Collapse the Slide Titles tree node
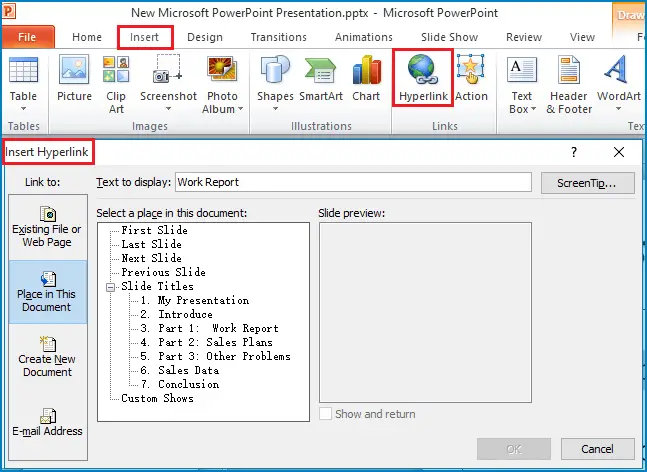 pos(110,287)
